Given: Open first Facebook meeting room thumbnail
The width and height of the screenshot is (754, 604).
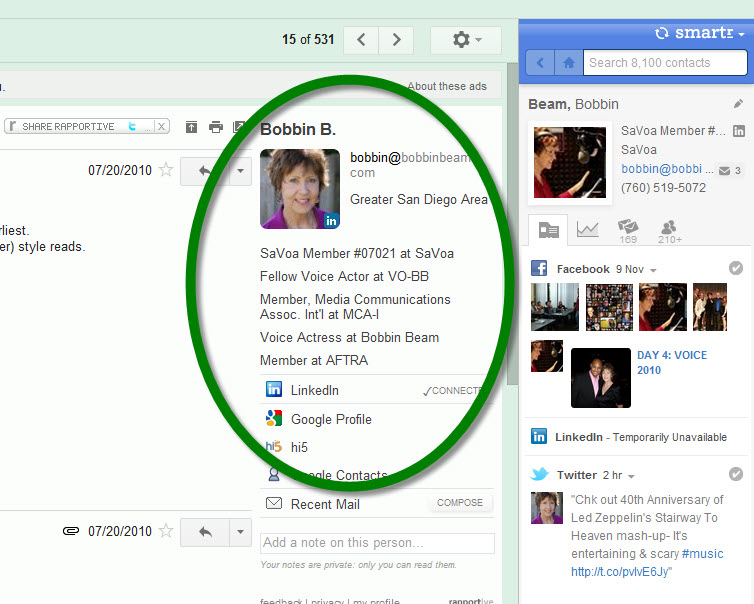Looking at the screenshot, I should [554, 307].
